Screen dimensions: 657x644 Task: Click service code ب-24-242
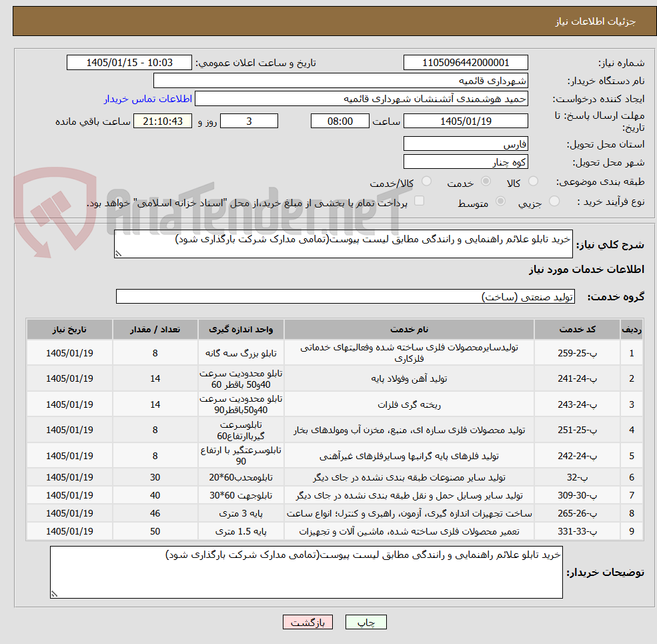tap(577, 456)
